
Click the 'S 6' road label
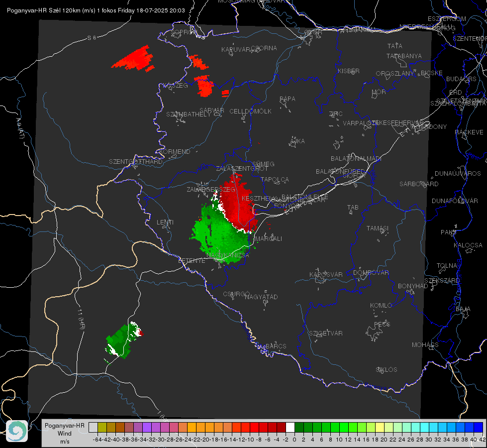point(92,38)
